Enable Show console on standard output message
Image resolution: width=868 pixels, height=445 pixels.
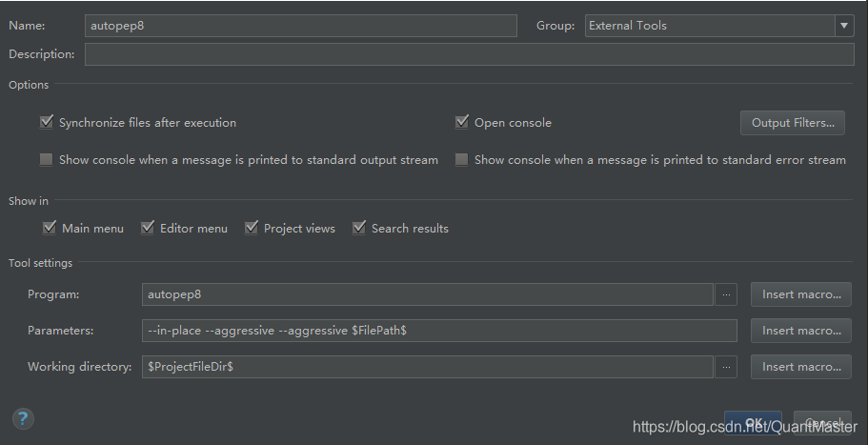tap(47, 160)
